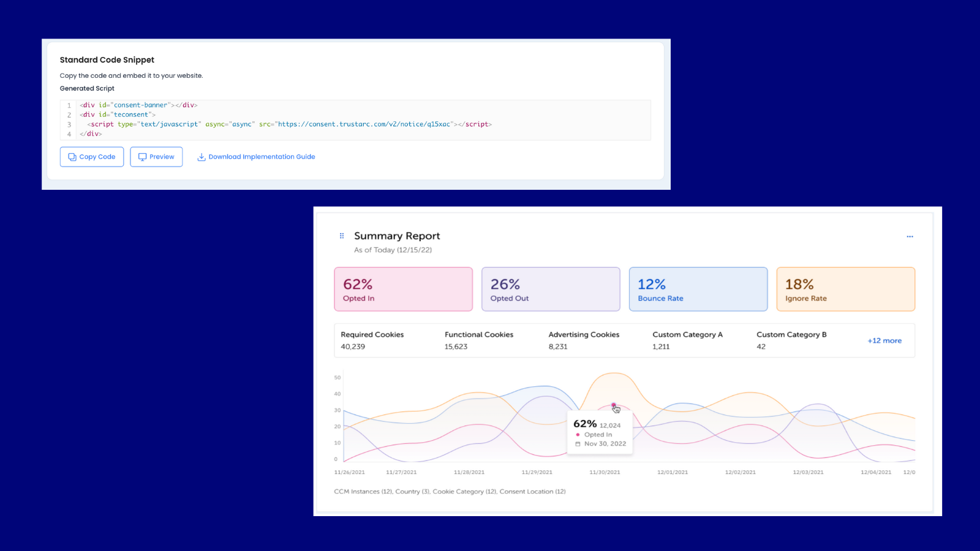Image resolution: width=980 pixels, height=551 pixels.
Task: Select the 12% Bounce Rate card
Action: 698,289
